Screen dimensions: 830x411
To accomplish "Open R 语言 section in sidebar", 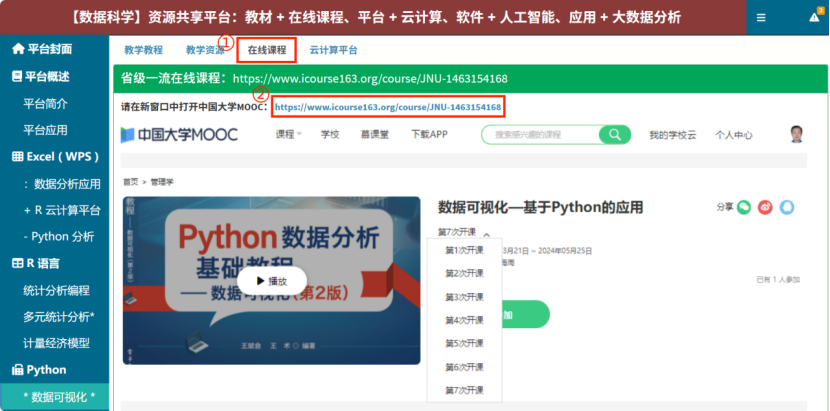I will click(35, 264).
